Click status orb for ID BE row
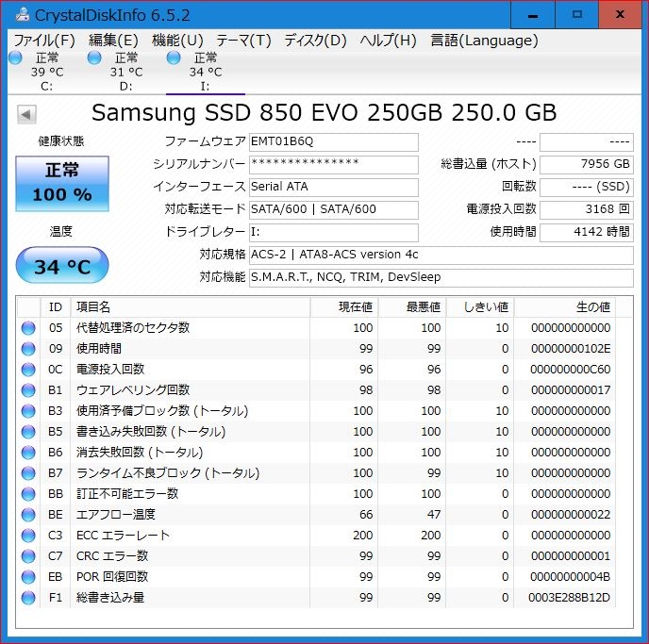Image resolution: width=649 pixels, height=644 pixels. [28, 515]
